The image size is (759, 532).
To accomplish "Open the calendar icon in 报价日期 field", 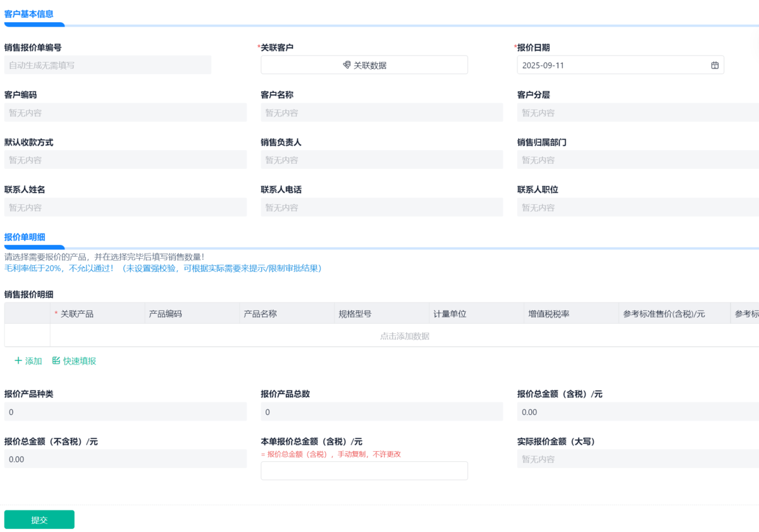I will tap(715, 65).
